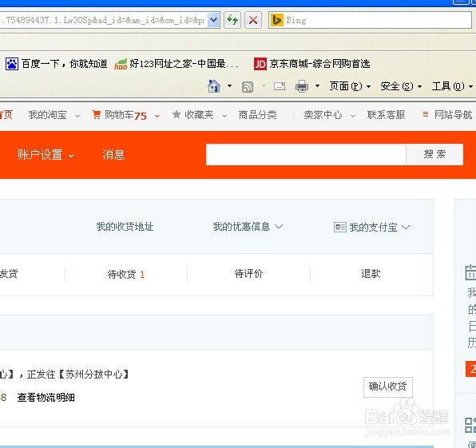Open the 京东商城 favorites bookmark
476x448 pixels.
pos(312,64)
